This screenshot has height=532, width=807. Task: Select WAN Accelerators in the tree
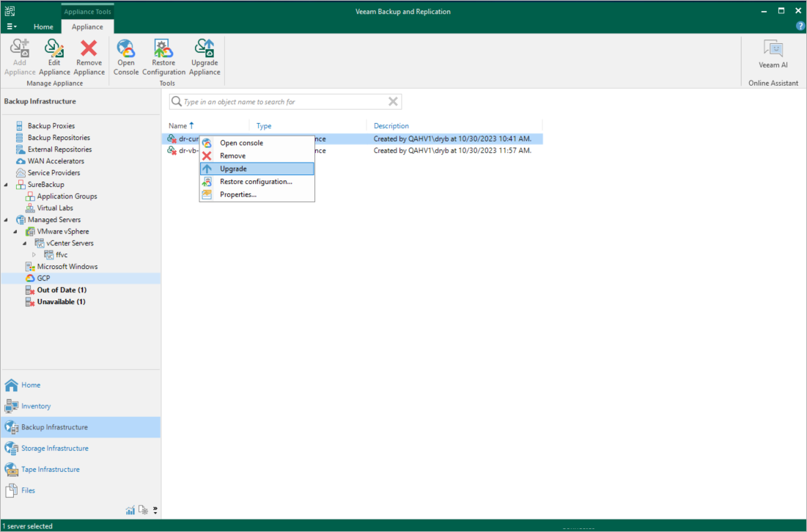[56, 161]
